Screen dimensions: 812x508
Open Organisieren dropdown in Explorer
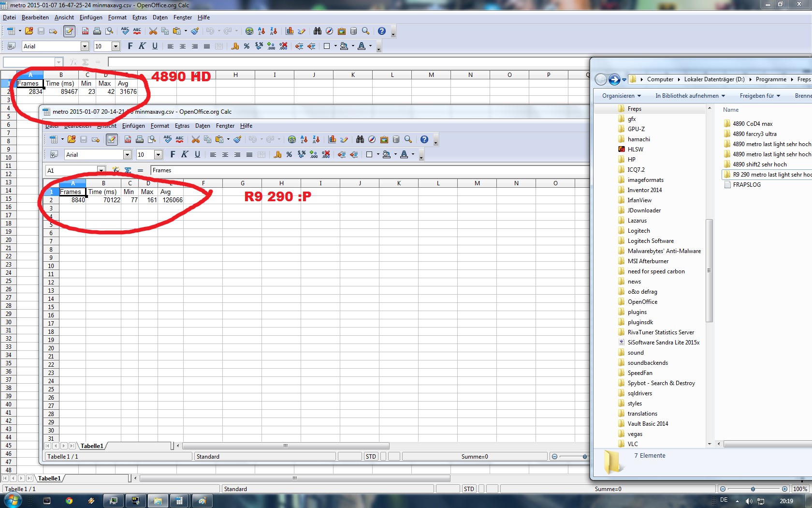pos(622,96)
